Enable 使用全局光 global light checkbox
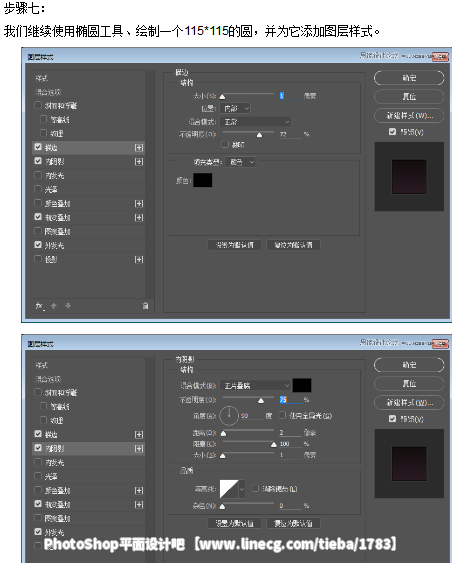 click(283, 415)
